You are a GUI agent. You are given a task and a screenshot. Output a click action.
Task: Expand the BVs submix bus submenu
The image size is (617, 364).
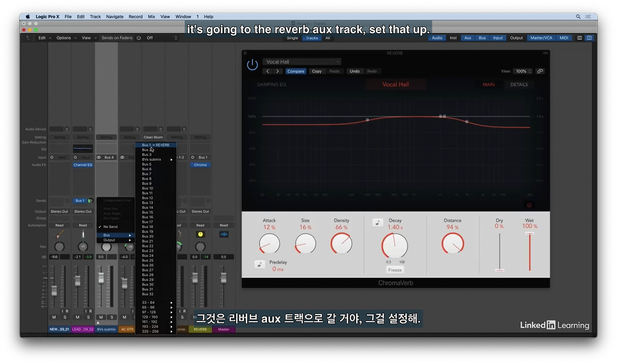[156, 159]
